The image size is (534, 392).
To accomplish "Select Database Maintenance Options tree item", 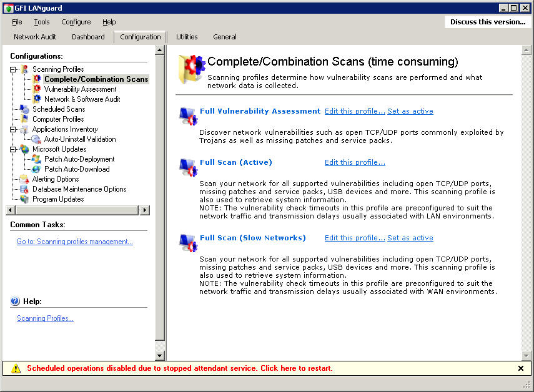I will pos(79,189).
